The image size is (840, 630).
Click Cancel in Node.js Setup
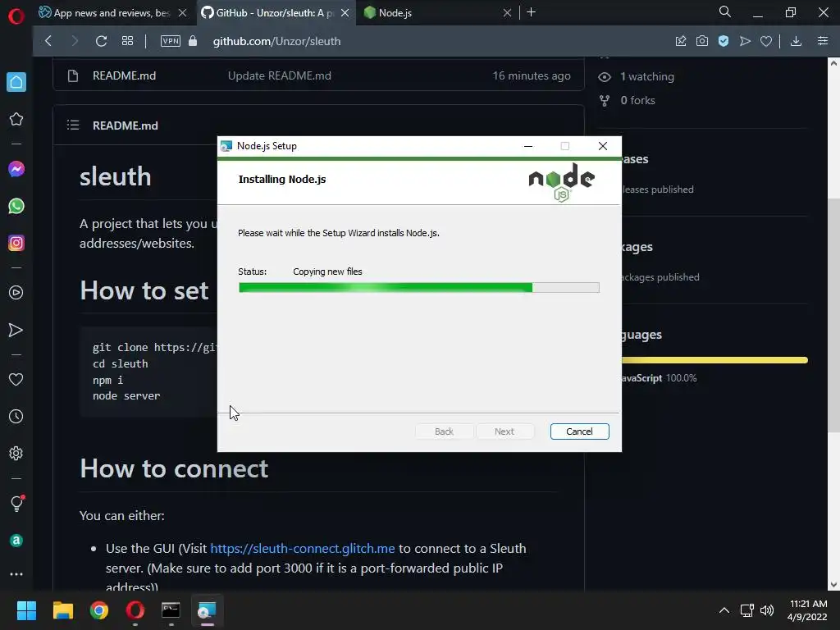(x=580, y=431)
